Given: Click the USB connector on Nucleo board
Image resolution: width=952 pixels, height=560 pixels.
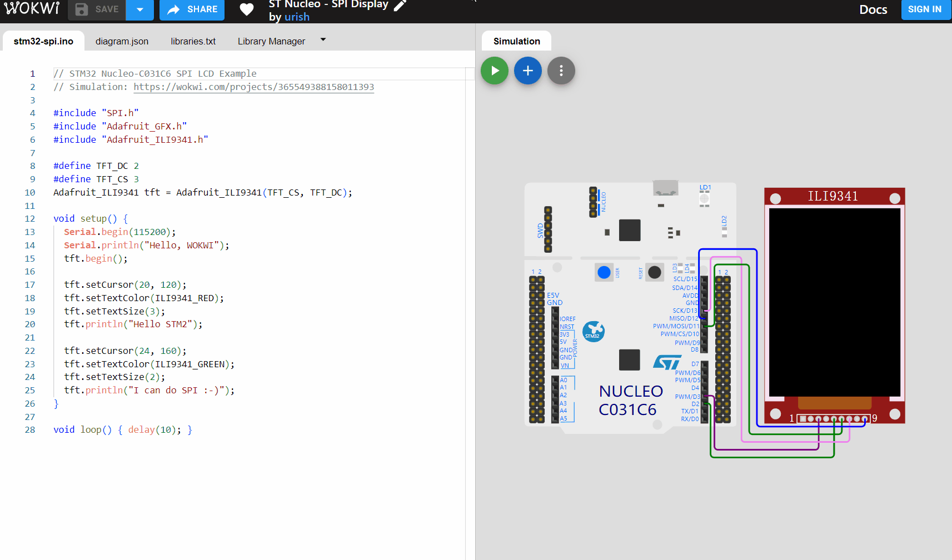Looking at the screenshot, I should (665, 188).
